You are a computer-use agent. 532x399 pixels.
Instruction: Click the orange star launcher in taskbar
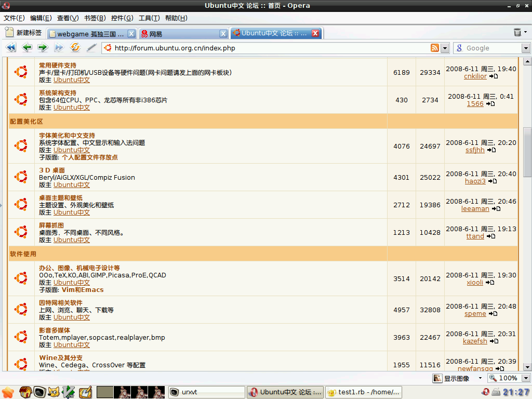click(x=7, y=392)
